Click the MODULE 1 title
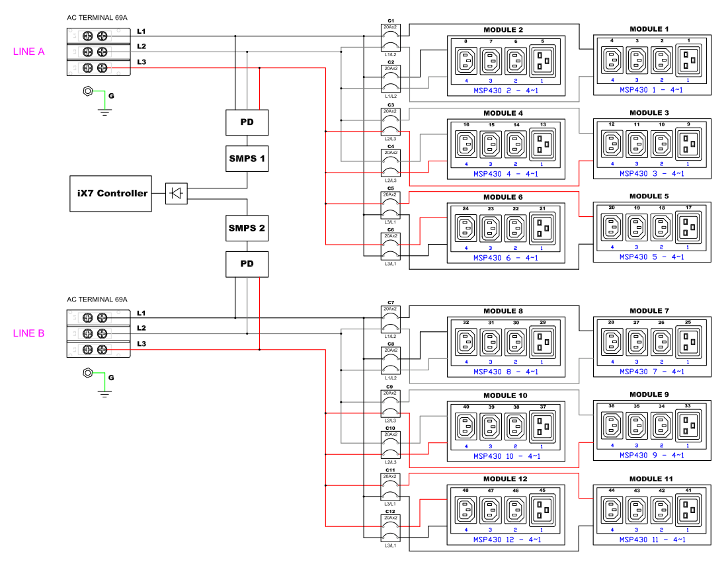728x564 pixels. point(649,29)
